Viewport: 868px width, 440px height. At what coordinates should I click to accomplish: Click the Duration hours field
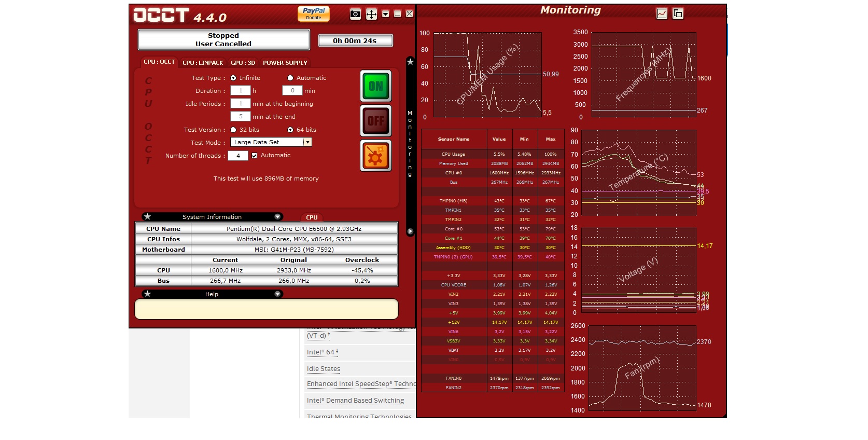[241, 90]
